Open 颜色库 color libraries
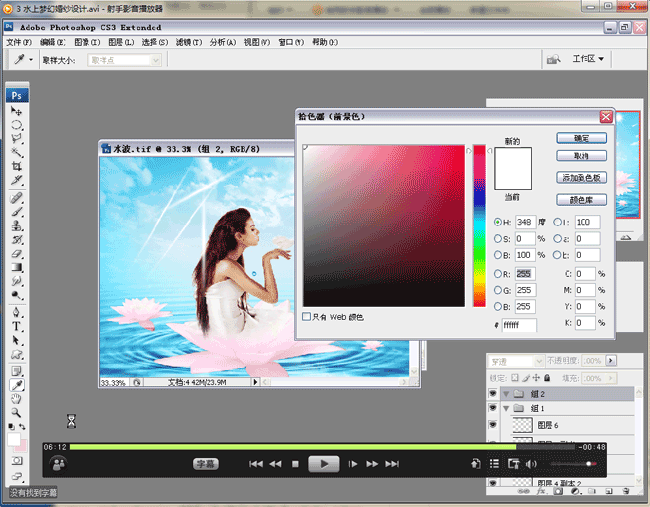 click(x=581, y=200)
